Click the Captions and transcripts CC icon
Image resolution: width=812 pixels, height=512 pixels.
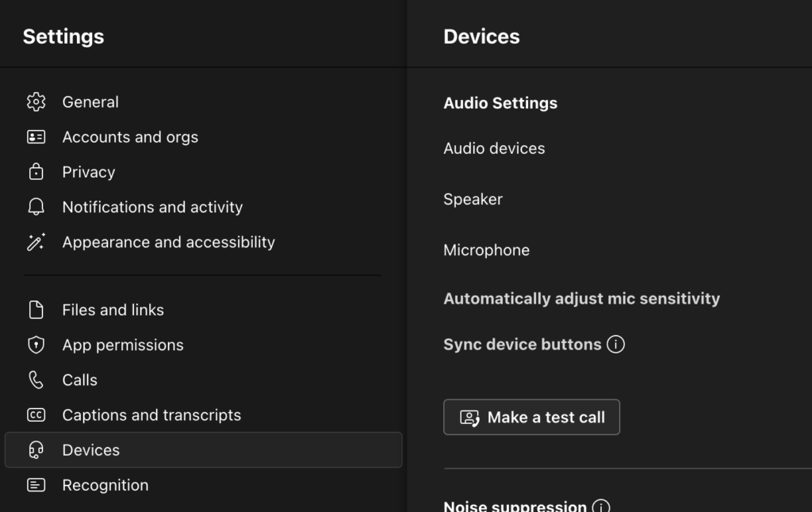[36, 415]
